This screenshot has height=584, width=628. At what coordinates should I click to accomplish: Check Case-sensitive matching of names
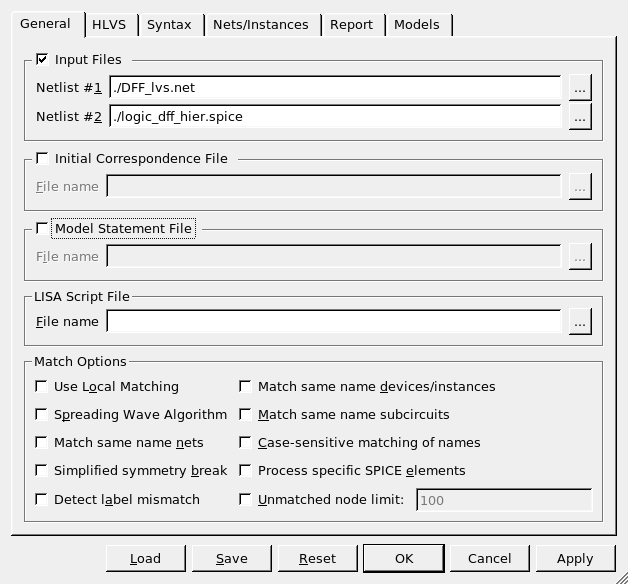246,442
